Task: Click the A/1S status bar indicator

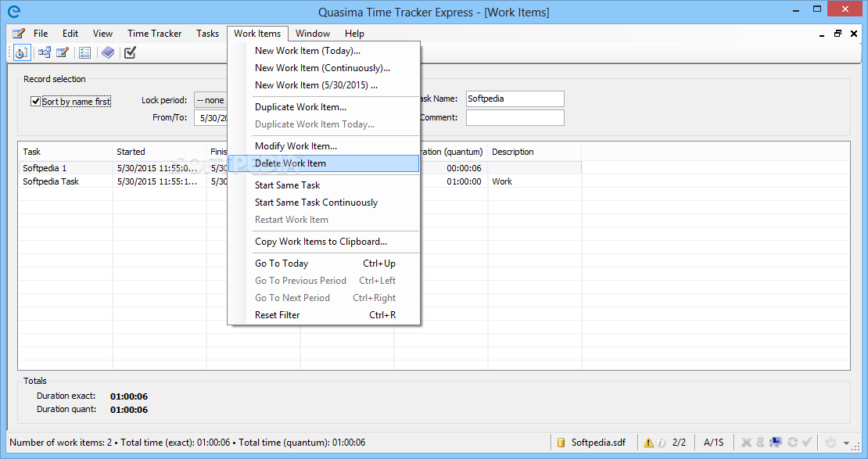Action: tap(713, 443)
